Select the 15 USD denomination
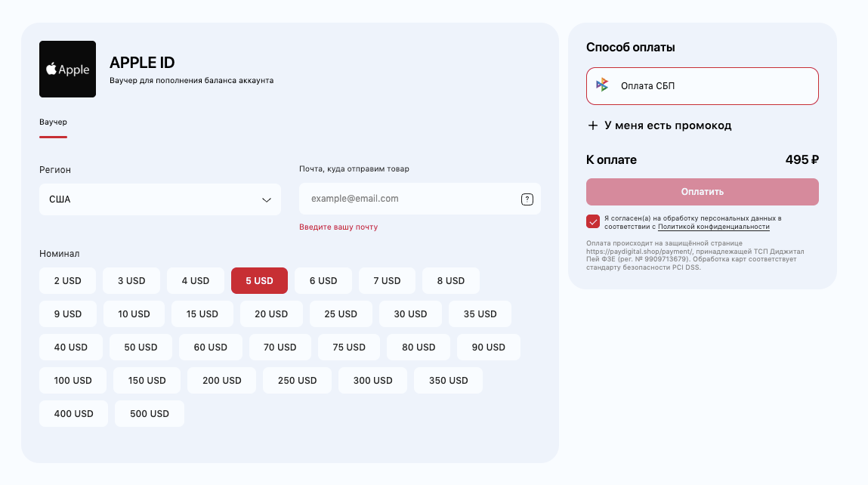The height and width of the screenshot is (485, 868). click(x=202, y=314)
